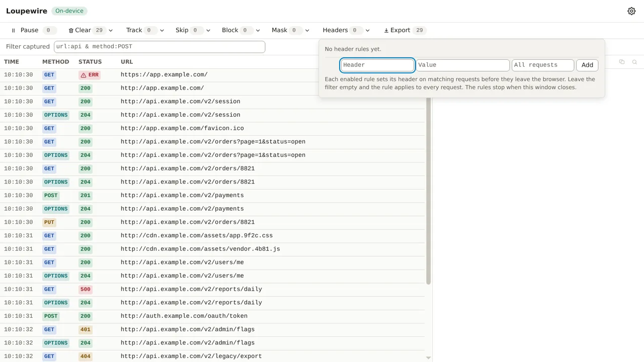
Task: Expand the Skip rules chevron
Action: 208,31
